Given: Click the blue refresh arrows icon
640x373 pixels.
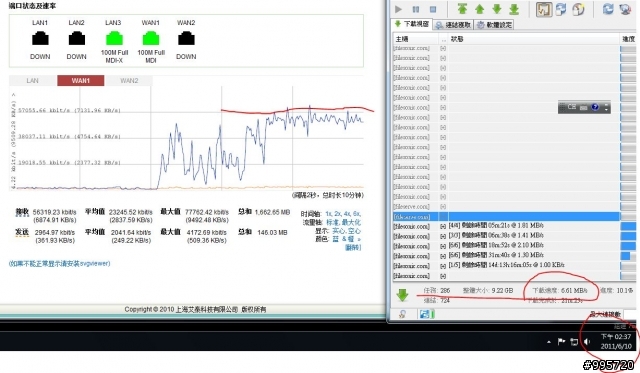Looking at the screenshot, I should pos(608,9).
